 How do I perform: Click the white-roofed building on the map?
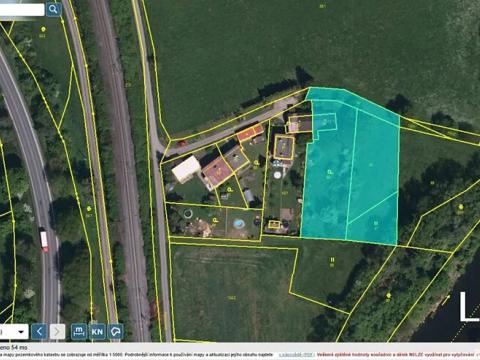(x=187, y=169)
